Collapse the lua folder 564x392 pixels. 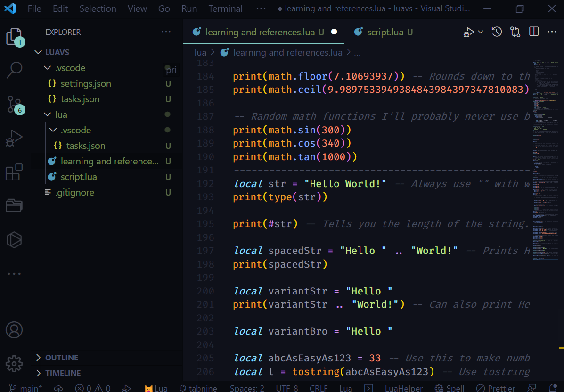47,114
